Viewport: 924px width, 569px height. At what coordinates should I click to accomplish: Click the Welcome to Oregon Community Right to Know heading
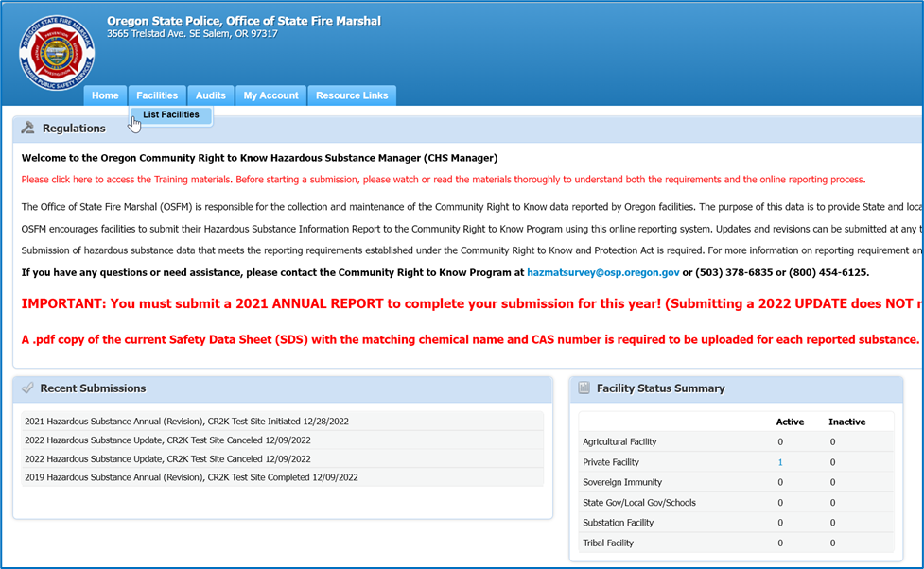(259, 158)
